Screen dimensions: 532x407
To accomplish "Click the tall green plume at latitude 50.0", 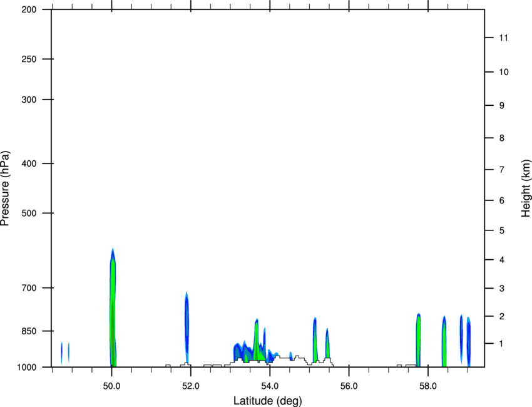I will (113, 309).
